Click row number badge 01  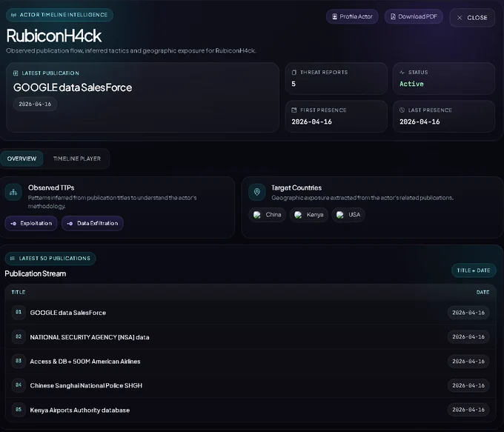(19, 312)
